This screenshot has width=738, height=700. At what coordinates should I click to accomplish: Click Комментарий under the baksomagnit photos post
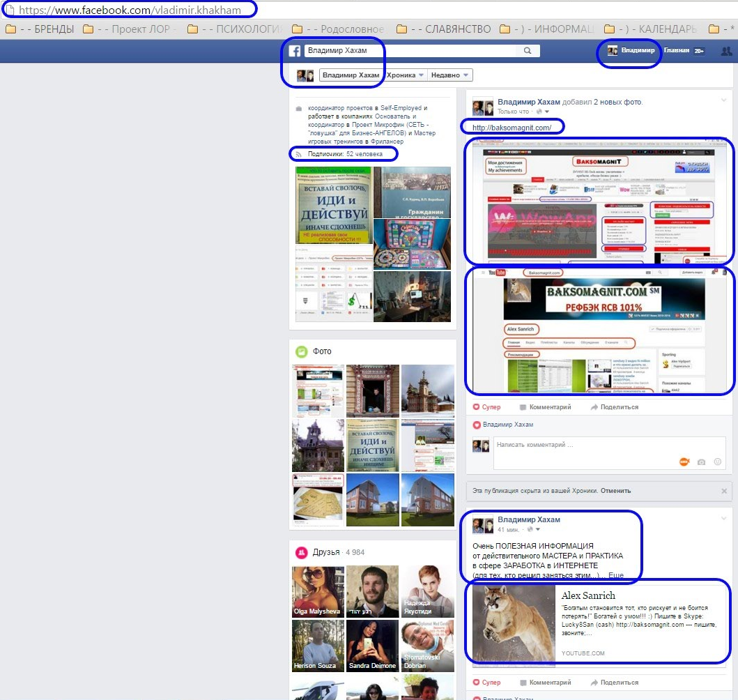[x=545, y=407]
